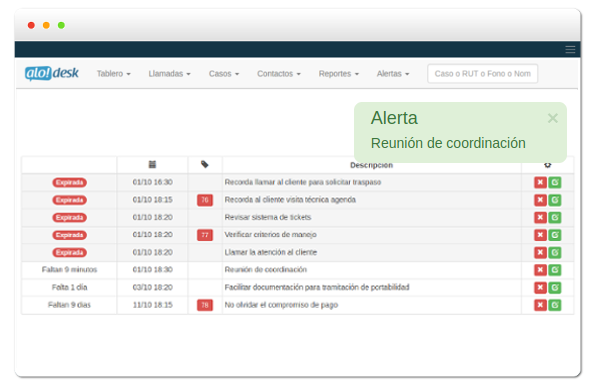Click the date '03/10 18:20'
Image resolution: width=600 pixels, height=387 pixels.
tap(153, 287)
